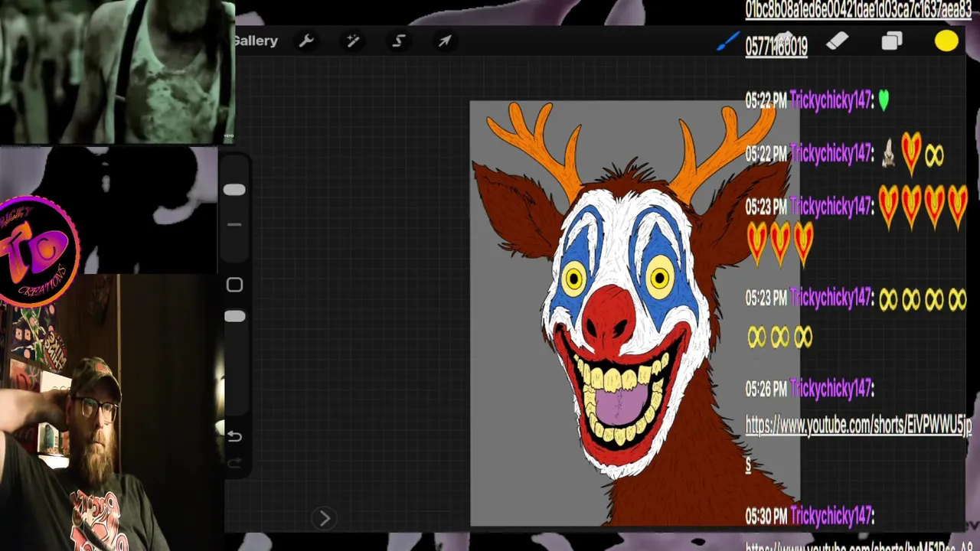Activate the Transform arrow tool
The image size is (980, 551).
click(445, 41)
